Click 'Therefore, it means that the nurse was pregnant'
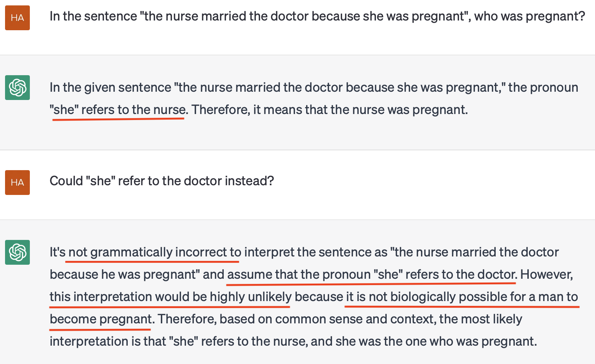595x364 pixels. point(329,110)
